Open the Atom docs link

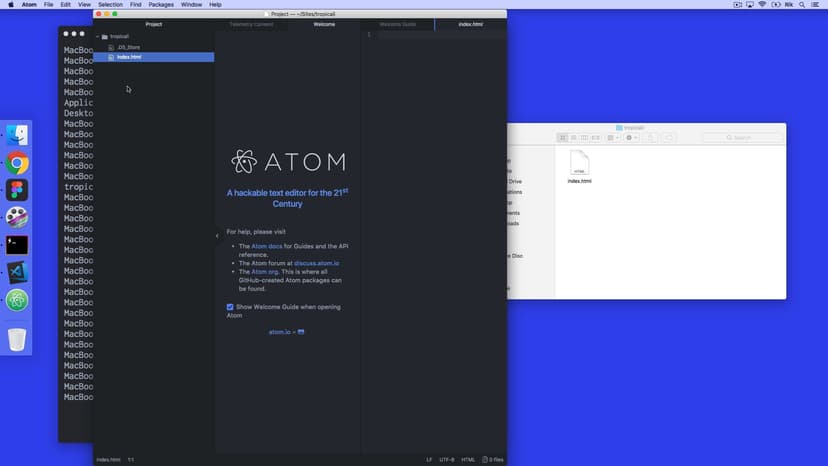[x=267, y=246]
